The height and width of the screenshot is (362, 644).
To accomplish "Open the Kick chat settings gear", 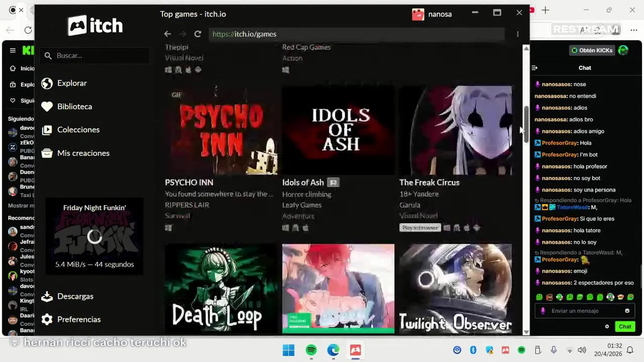I will coord(607,327).
